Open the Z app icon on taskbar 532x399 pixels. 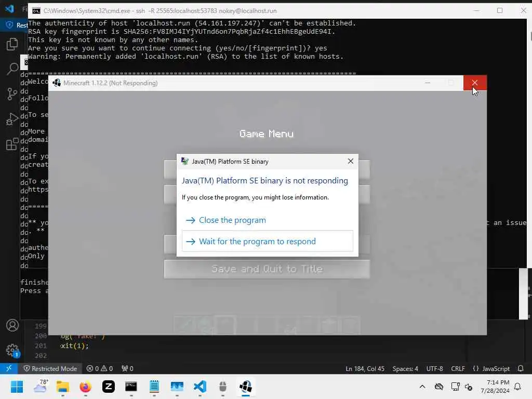(x=109, y=387)
